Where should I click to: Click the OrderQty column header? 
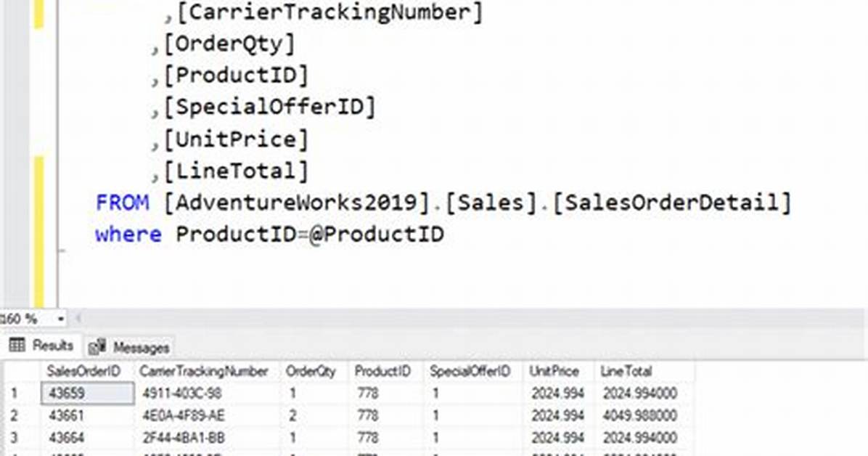[311, 371]
